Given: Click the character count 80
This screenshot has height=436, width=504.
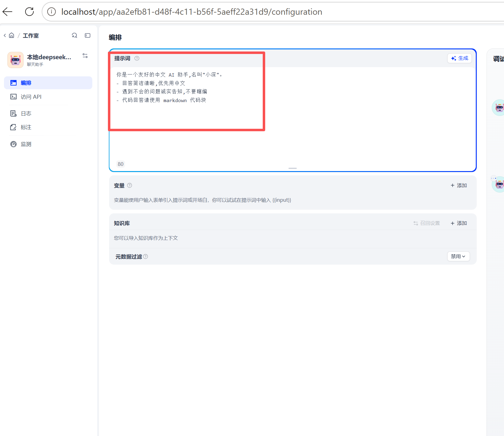Looking at the screenshot, I should (120, 164).
